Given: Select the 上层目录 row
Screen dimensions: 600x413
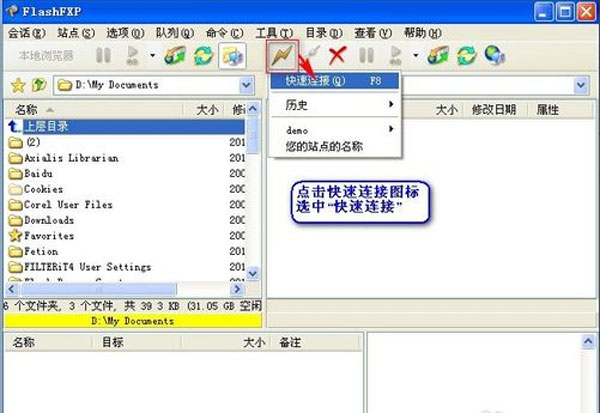Looking at the screenshot, I should (x=126, y=126).
